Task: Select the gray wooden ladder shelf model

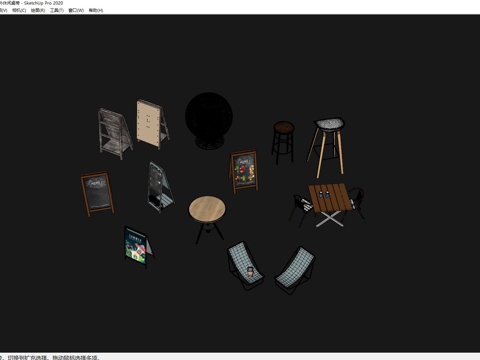Action: pos(115,133)
